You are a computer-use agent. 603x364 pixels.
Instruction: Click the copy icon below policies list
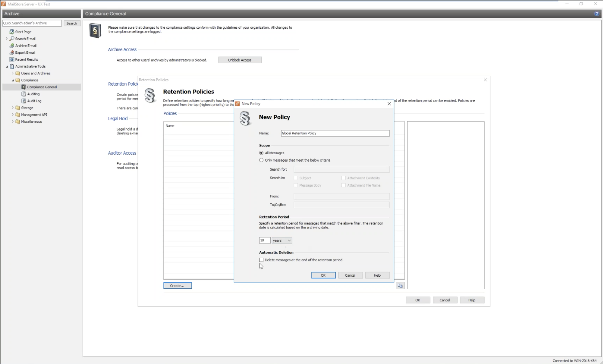point(400,285)
